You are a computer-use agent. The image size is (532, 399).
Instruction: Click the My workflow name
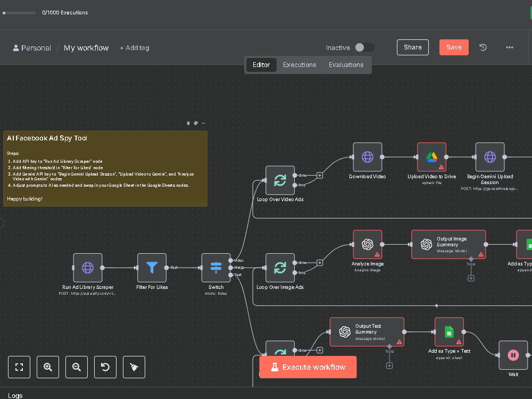tap(86, 48)
